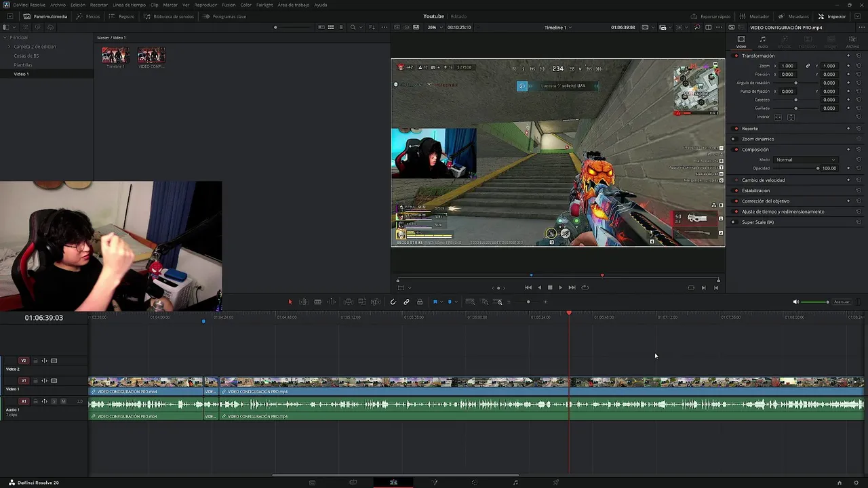Adjust the timeline zoom slider
868x488 pixels.
tap(528, 302)
